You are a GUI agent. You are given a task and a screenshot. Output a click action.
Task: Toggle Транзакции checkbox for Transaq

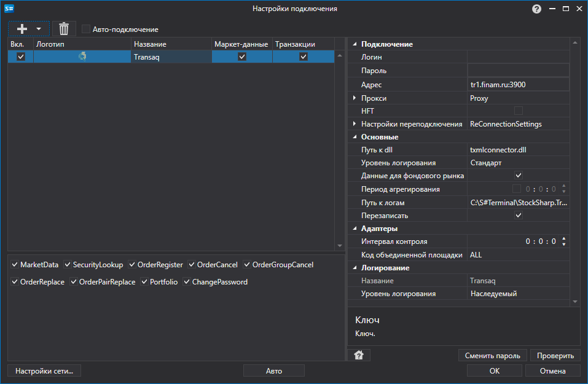pos(304,57)
